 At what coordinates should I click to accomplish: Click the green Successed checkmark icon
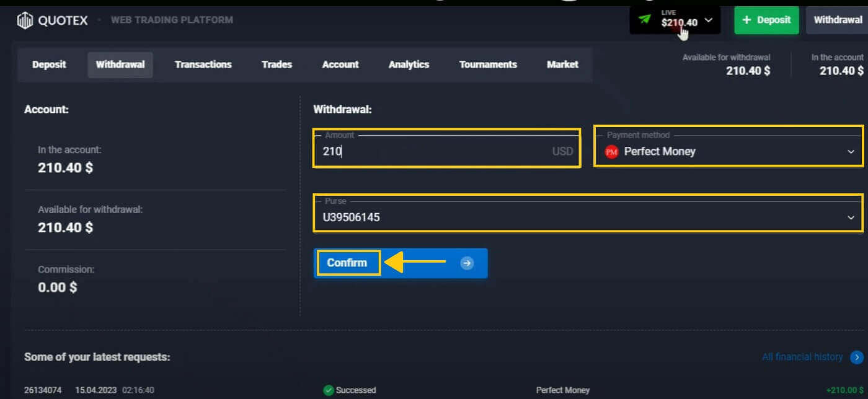pos(329,390)
